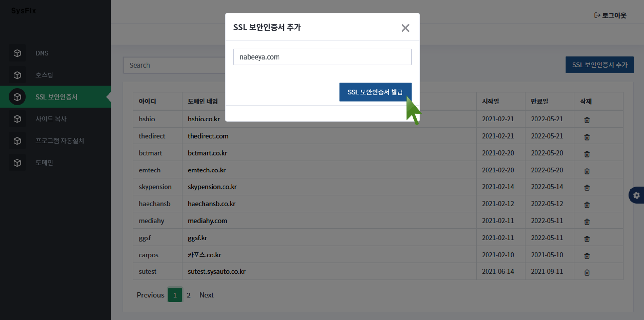Viewport: 644px width, 320px height.
Task: Click the 로그아웃 logout link
Action: coord(610,15)
